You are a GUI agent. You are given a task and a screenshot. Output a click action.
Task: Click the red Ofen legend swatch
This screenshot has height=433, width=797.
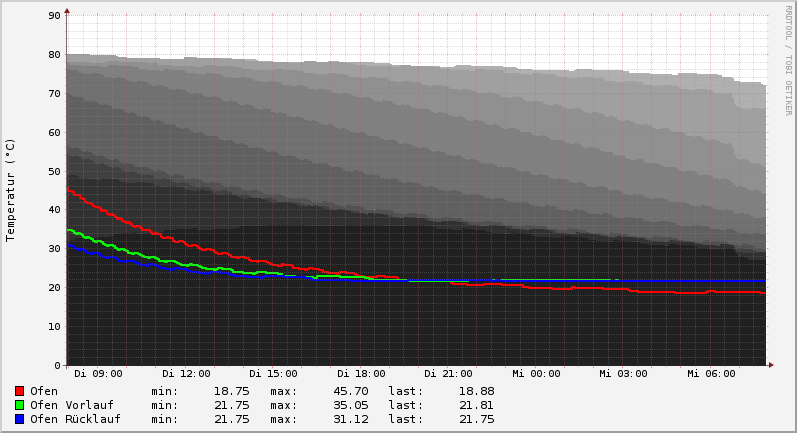19,391
